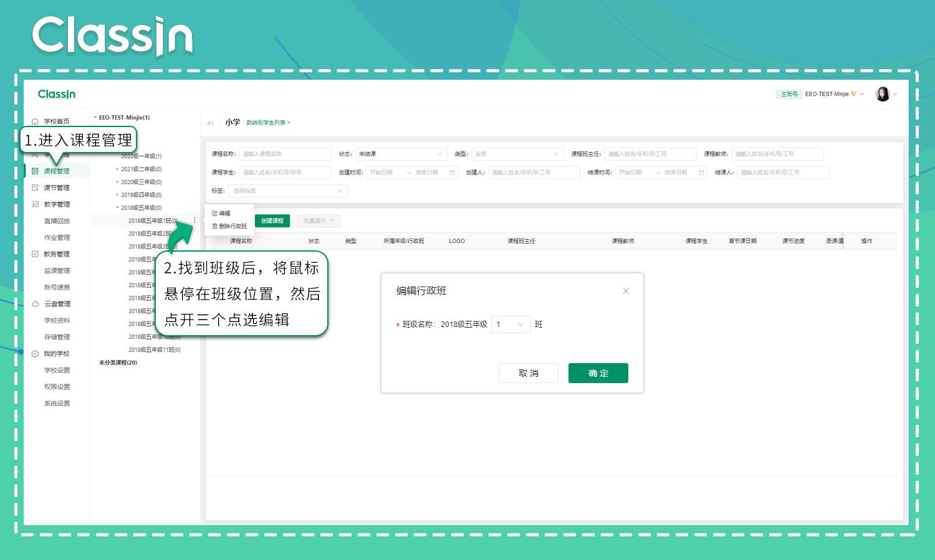Expand the 2019级四年级(0) tree node
This screenshot has height=560, width=935.
(x=117, y=195)
